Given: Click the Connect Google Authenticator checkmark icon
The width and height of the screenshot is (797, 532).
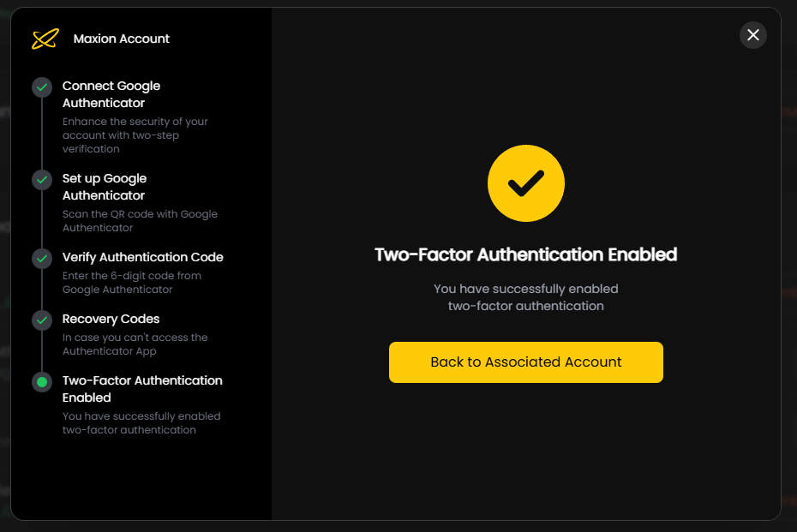Looking at the screenshot, I should (42, 87).
